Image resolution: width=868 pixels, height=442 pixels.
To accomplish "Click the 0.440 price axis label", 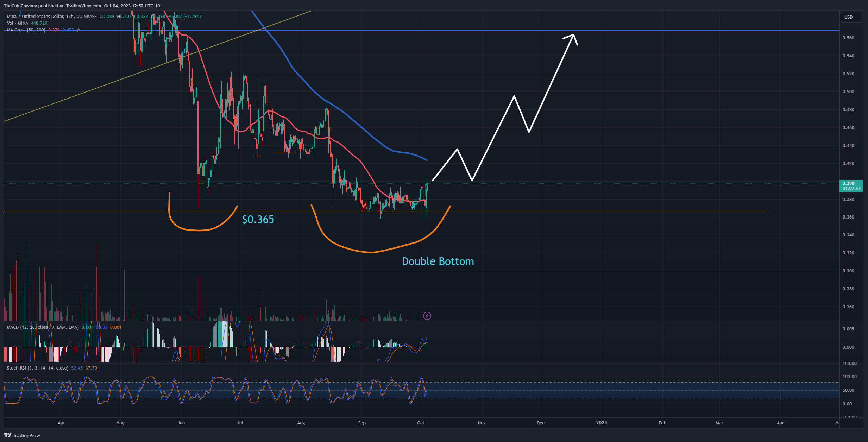I will [x=848, y=145].
